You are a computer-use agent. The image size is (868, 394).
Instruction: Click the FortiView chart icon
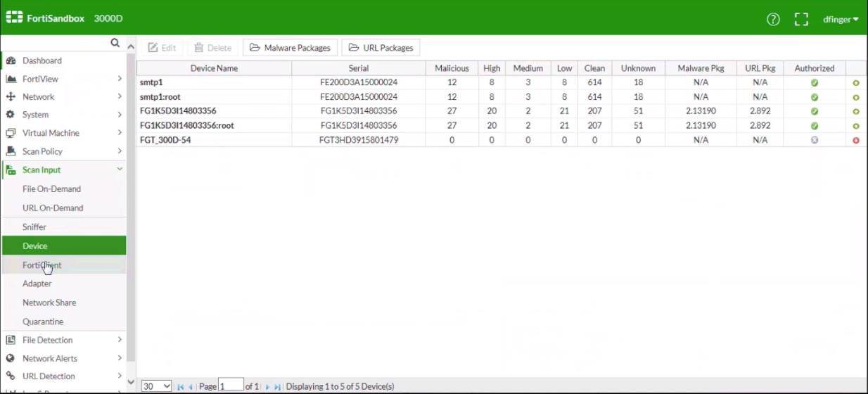pos(11,79)
